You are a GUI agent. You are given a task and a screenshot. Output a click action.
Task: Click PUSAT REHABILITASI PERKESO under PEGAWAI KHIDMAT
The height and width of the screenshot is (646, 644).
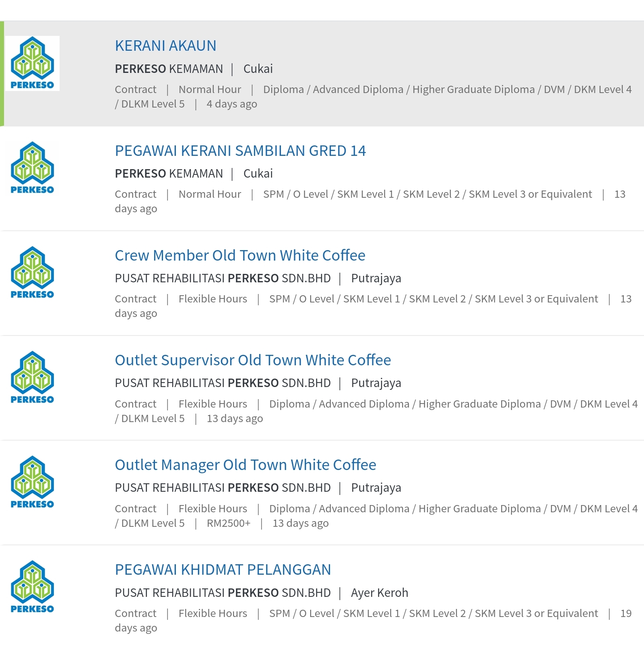pyautogui.click(x=223, y=593)
